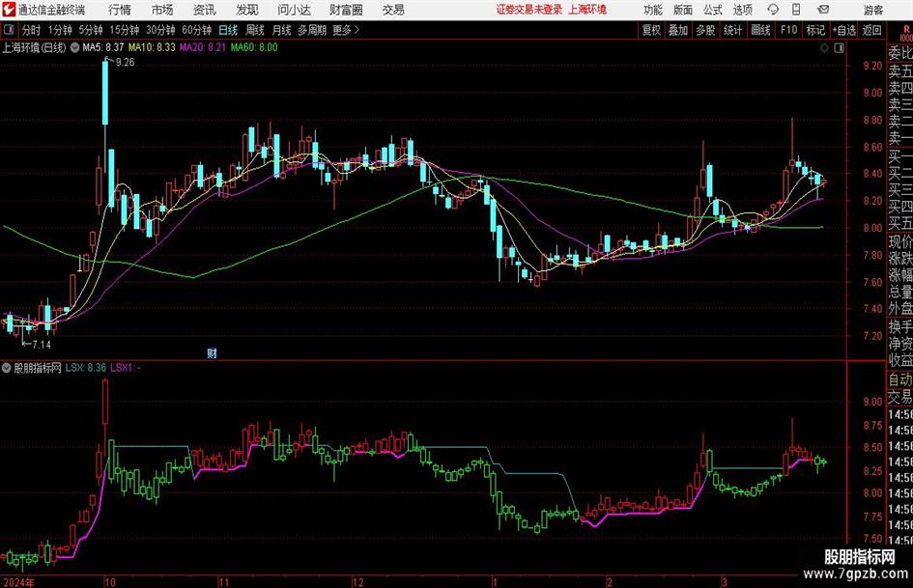Switch to 30分钟 period
Image resolution: width=913 pixels, height=588 pixels.
(160, 30)
